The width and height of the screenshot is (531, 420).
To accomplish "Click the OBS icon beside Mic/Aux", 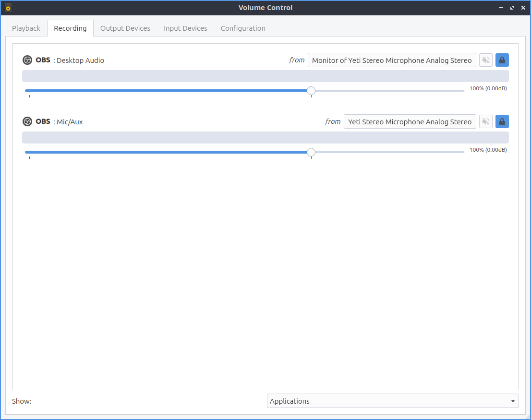I will [x=27, y=121].
